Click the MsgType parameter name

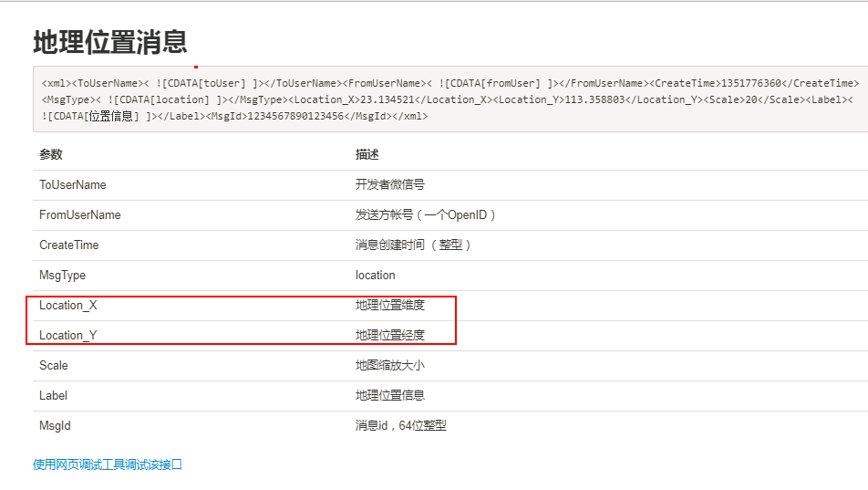(x=62, y=275)
